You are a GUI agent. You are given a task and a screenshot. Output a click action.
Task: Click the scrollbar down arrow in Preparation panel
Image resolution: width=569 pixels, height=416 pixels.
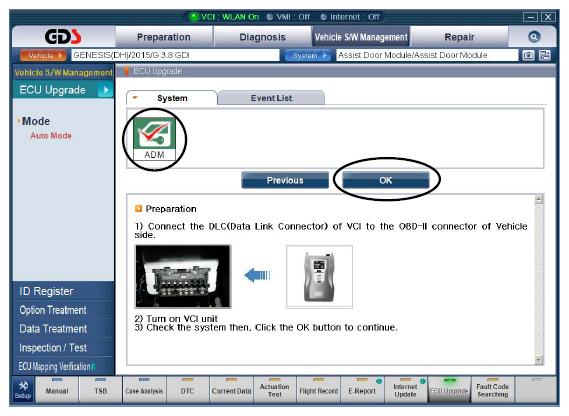539,360
